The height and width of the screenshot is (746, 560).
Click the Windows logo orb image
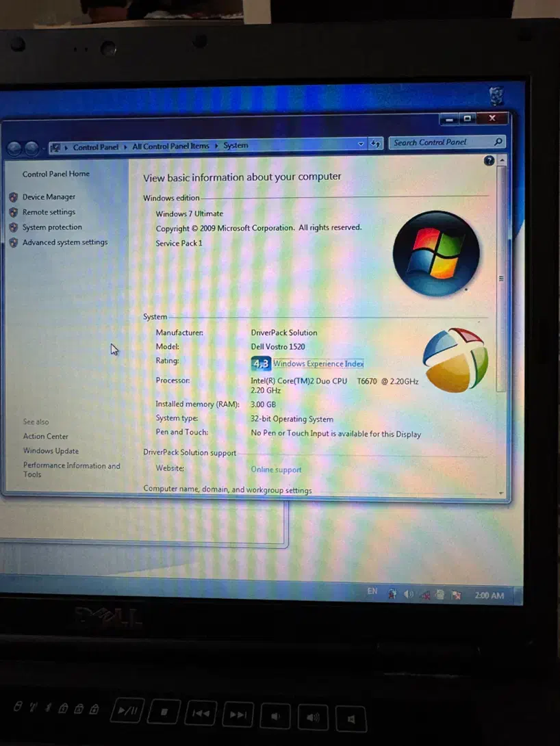coord(436,254)
